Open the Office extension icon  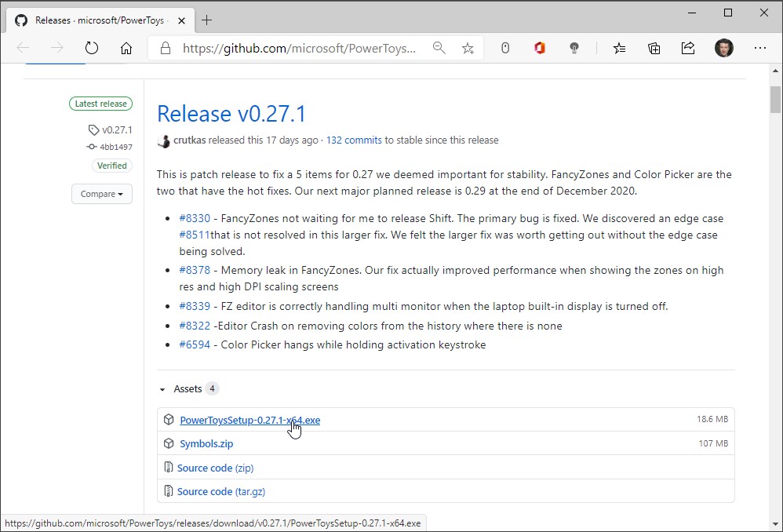tap(539, 49)
